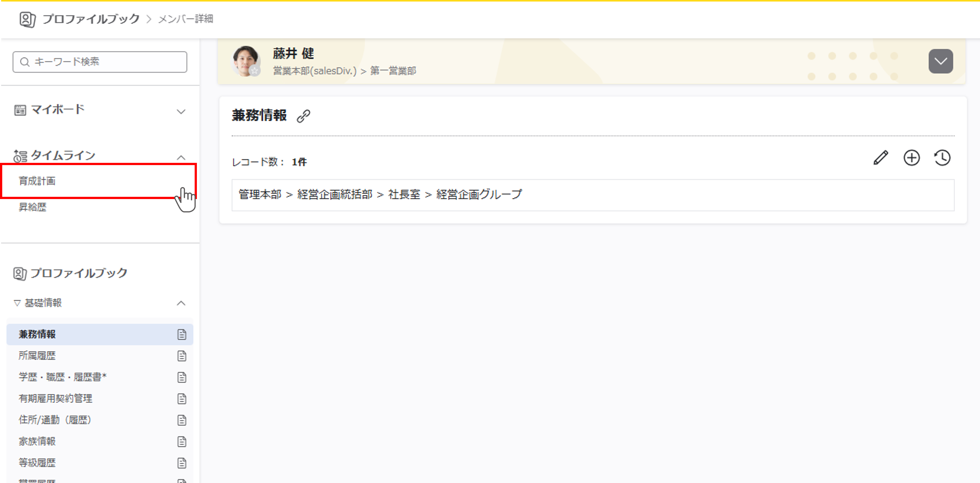Viewport: 980px width, 483px height.
Task: Expand the member header dropdown button
Action: 940,61
